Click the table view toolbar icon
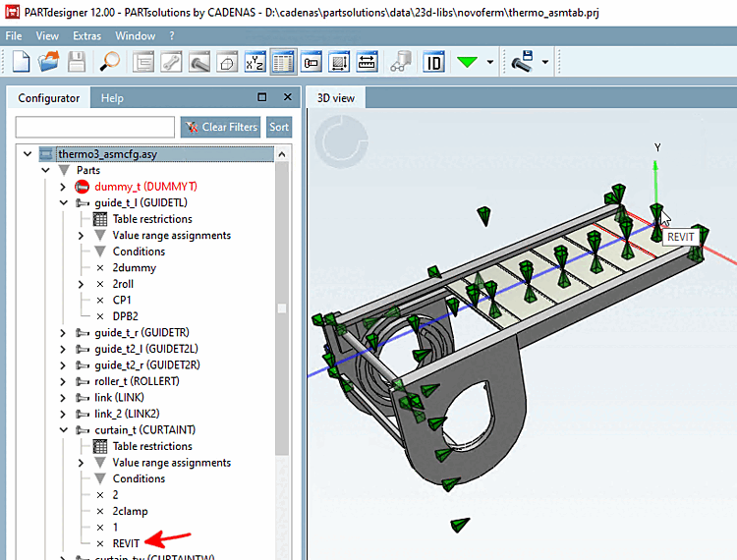The height and width of the screenshot is (560, 737). pyautogui.click(x=284, y=62)
